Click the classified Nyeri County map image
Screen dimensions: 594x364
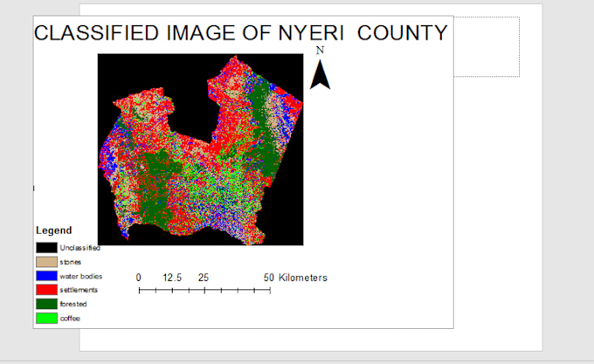tap(200, 149)
